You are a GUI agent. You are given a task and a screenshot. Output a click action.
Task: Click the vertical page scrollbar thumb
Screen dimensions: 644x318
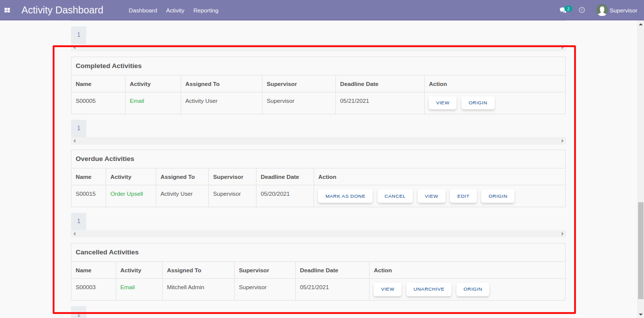click(640, 250)
